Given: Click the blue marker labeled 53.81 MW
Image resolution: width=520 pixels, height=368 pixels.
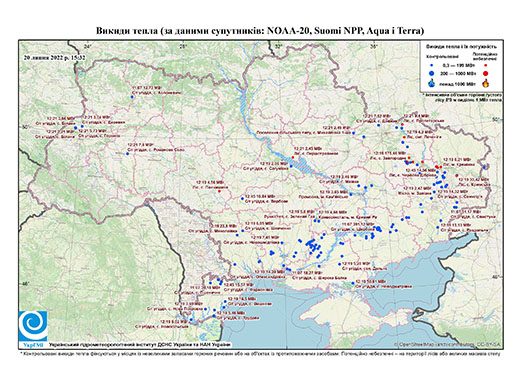Looking at the screenshot, I should (353, 283).
